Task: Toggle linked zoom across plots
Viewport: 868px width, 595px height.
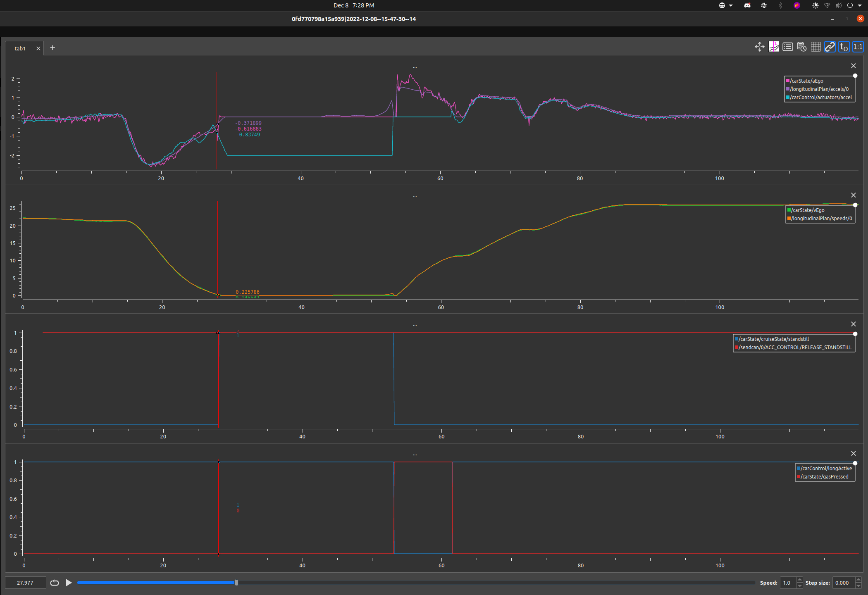Action: click(830, 47)
